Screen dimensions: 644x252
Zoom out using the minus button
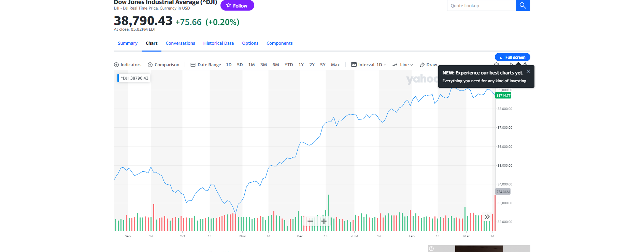[310, 221]
